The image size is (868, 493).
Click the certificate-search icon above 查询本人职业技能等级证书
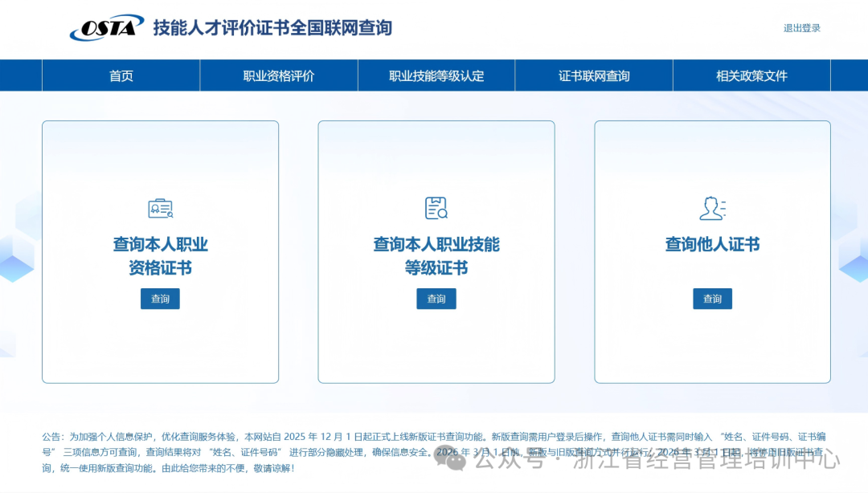(436, 207)
